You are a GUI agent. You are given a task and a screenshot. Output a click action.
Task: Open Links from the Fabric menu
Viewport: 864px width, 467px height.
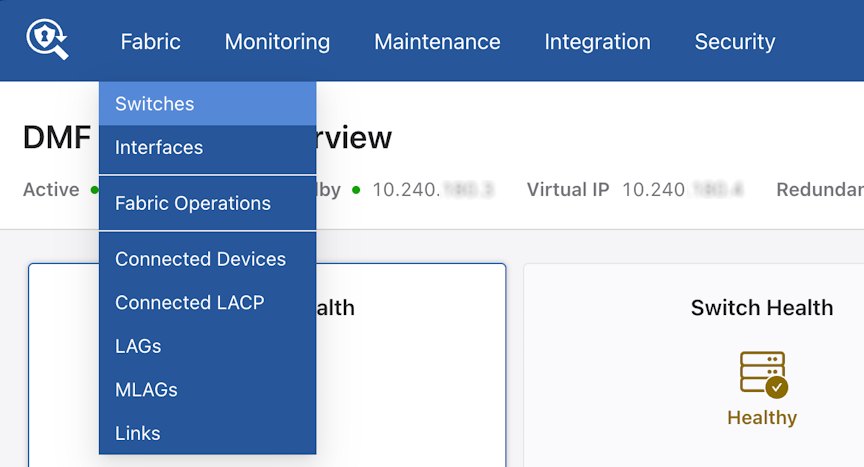coord(208,433)
